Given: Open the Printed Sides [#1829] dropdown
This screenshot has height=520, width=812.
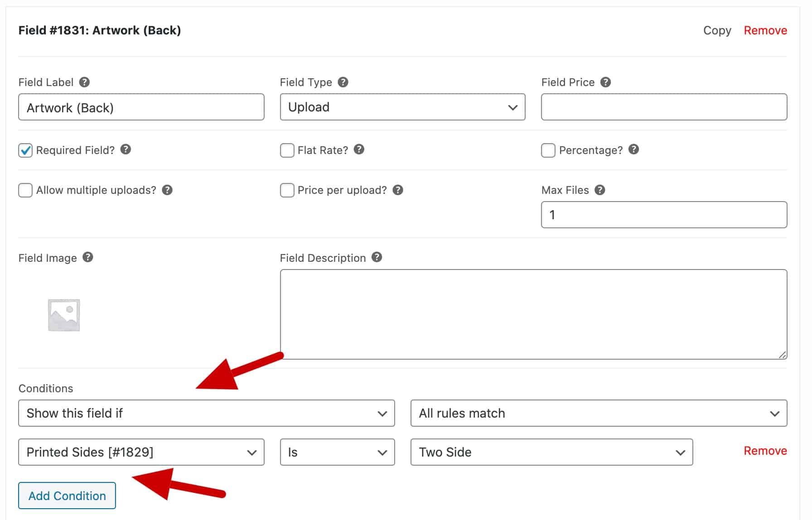Looking at the screenshot, I should [x=141, y=452].
